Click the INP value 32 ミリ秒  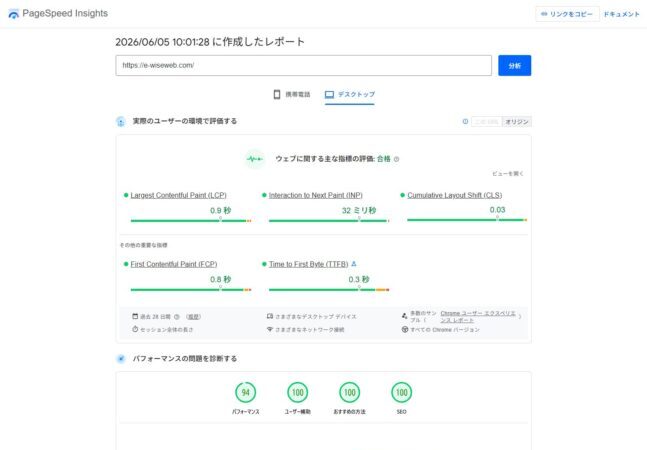pyautogui.click(x=359, y=210)
